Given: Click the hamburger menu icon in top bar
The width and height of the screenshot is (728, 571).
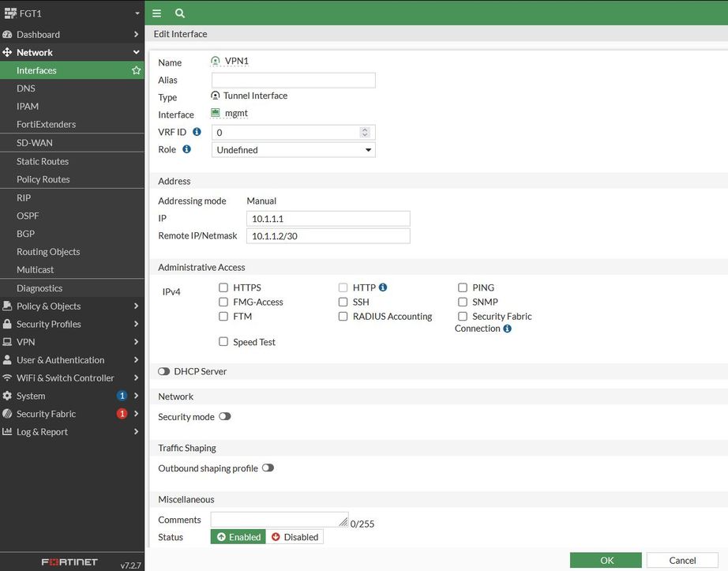Looking at the screenshot, I should click(x=157, y=13).
